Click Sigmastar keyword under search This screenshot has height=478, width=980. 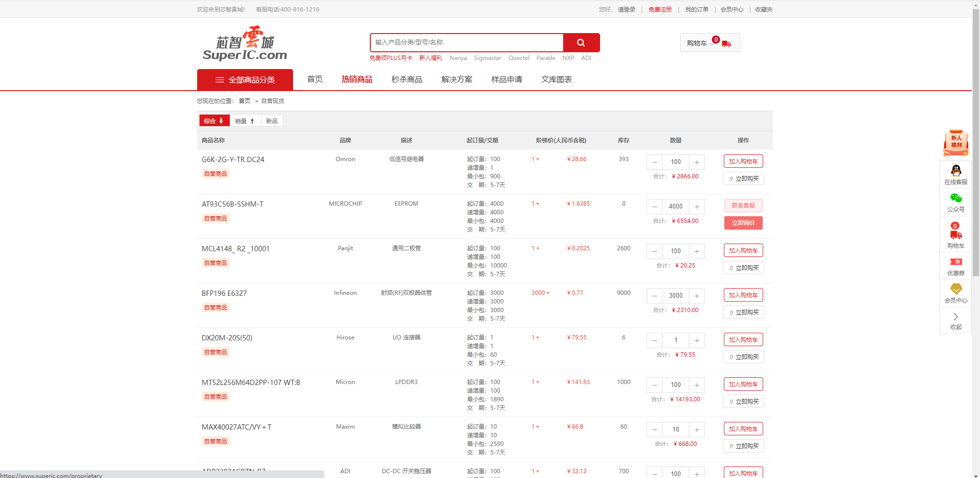[x=487, y=58]
